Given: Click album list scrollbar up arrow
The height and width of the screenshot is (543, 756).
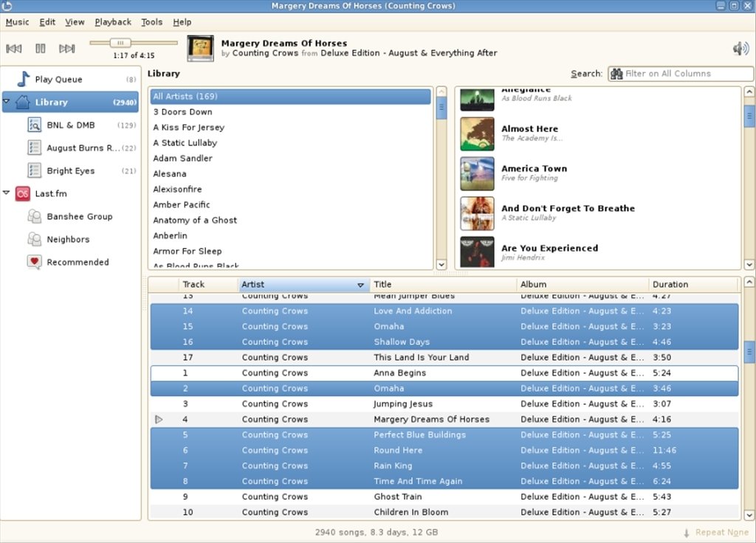Looking at the screenshot, I should coord(749,91).
